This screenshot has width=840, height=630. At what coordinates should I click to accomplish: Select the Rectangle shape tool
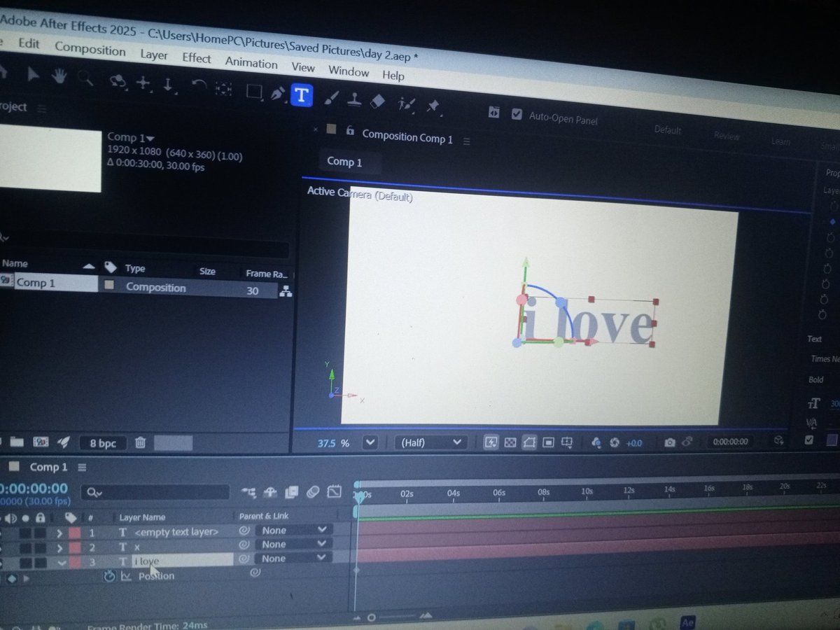click(x=255, y=91)
